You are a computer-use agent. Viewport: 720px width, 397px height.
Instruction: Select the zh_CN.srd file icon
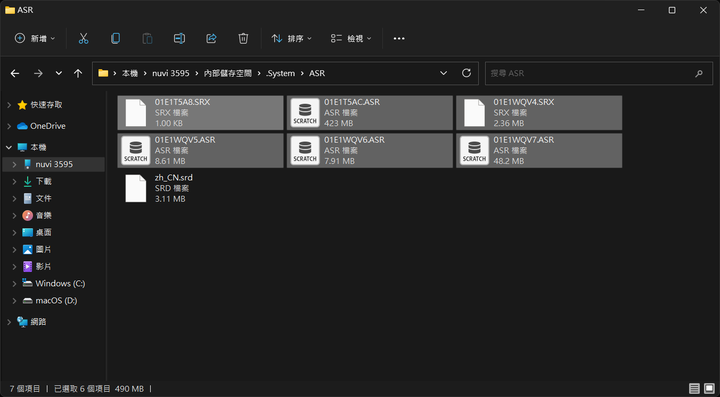tap(135, 189)
